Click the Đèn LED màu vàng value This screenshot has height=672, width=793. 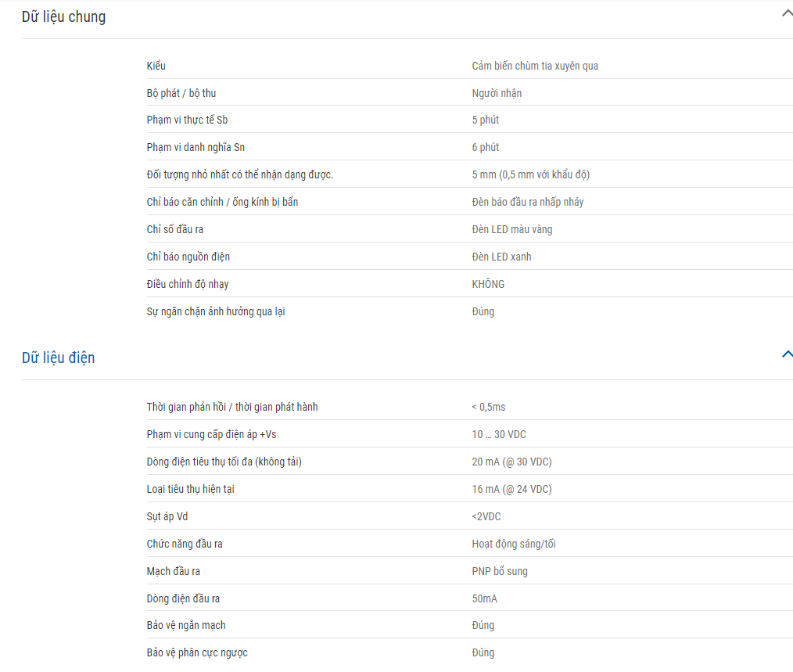511,229
